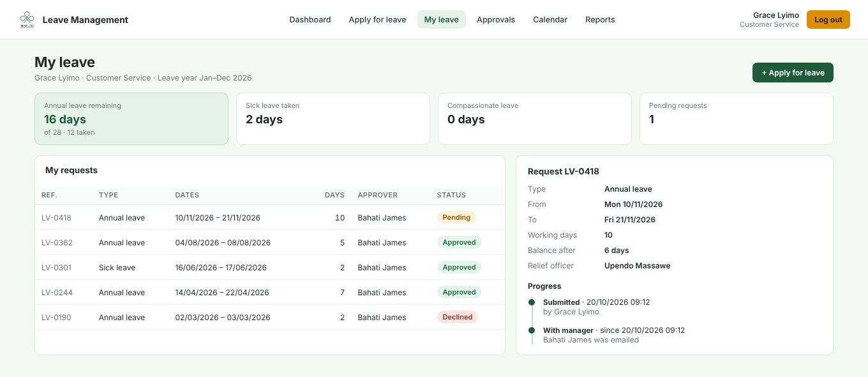Click dates 04/08/2026 – 08/08/2026
The image size is (868, 377).
[223, 243]
